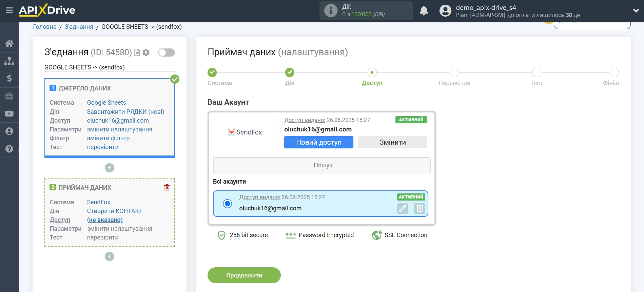The image size is (644, 292).
Task: Add step after data source block
Action: point(110,168)
